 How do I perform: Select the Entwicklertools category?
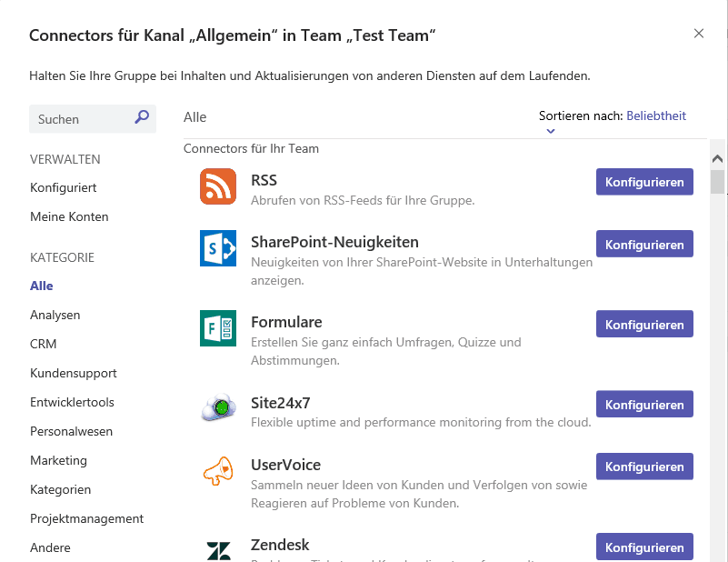click(72, 402)
